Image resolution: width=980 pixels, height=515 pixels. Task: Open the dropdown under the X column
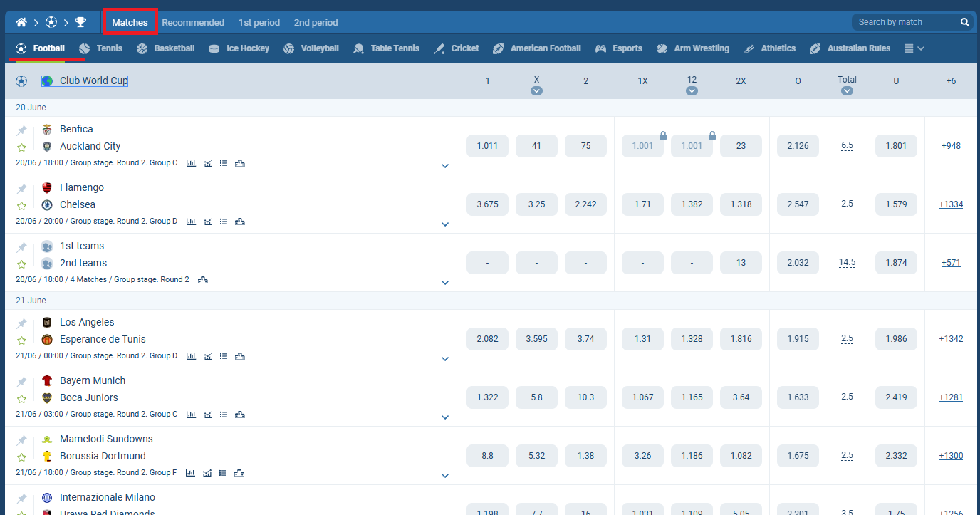pos(536,90)
